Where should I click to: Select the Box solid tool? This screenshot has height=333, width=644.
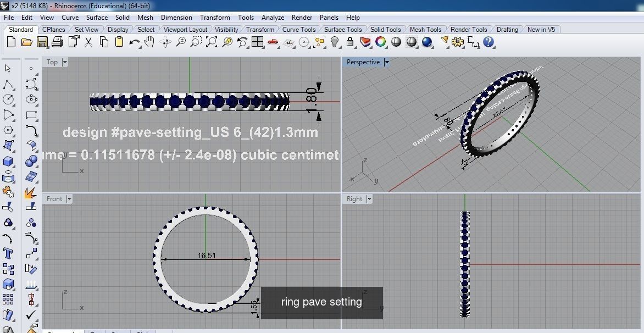point(8,162)
